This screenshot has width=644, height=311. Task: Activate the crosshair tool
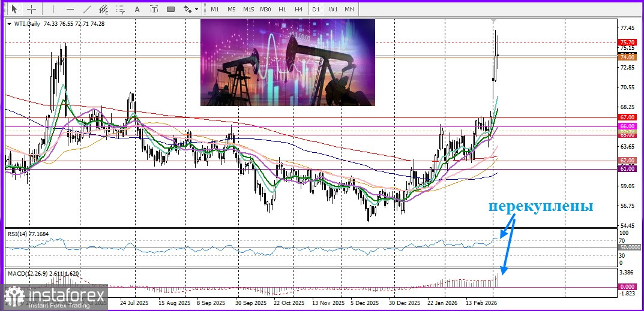[32, 9]
